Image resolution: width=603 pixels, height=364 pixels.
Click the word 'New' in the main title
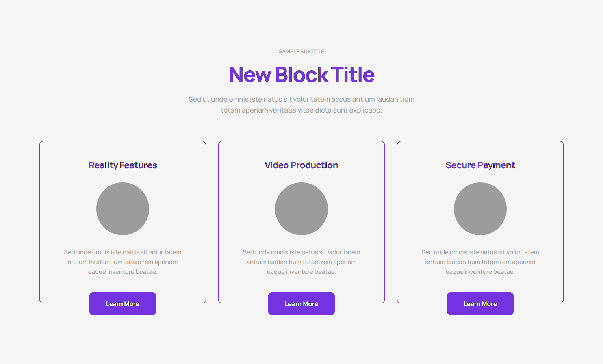click(x=250, y=75)
